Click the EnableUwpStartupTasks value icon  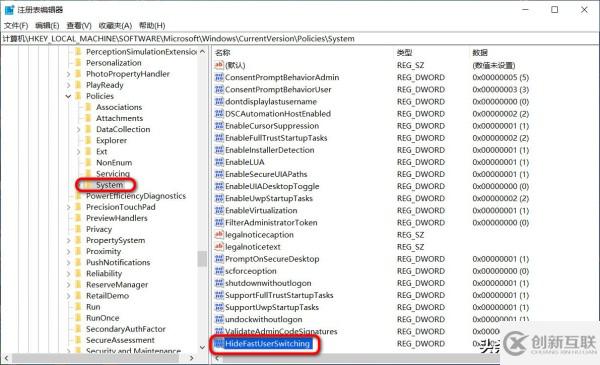pos(219,198)
